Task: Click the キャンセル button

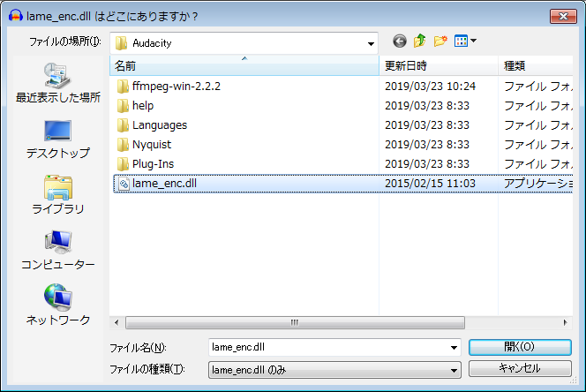Action: pyautogui.click(x=520, y=368)
